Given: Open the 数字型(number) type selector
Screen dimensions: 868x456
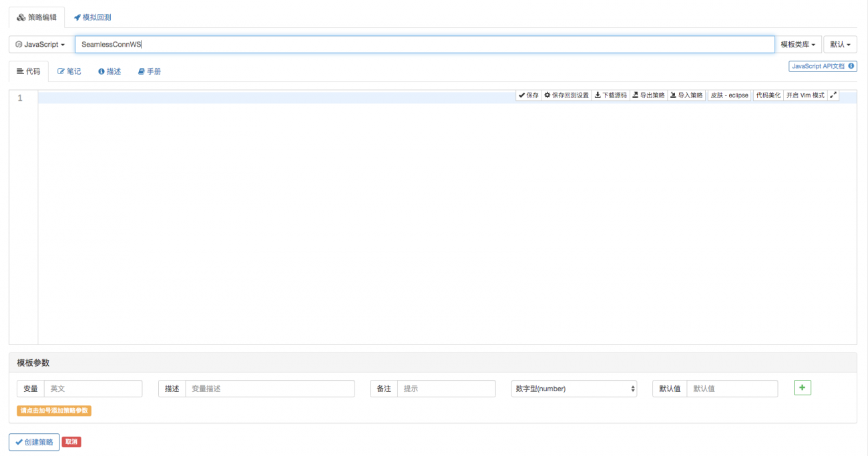Looking at the screenshot, I should pos(574,389).
